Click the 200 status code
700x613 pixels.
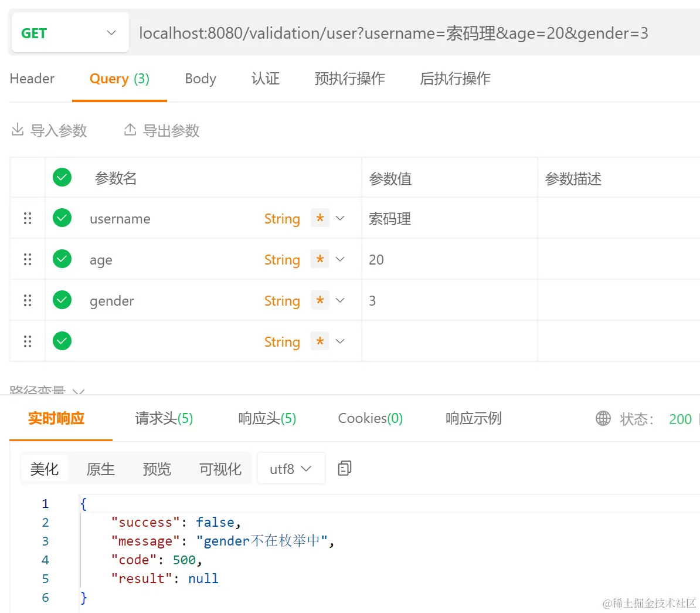pos(680,419)
